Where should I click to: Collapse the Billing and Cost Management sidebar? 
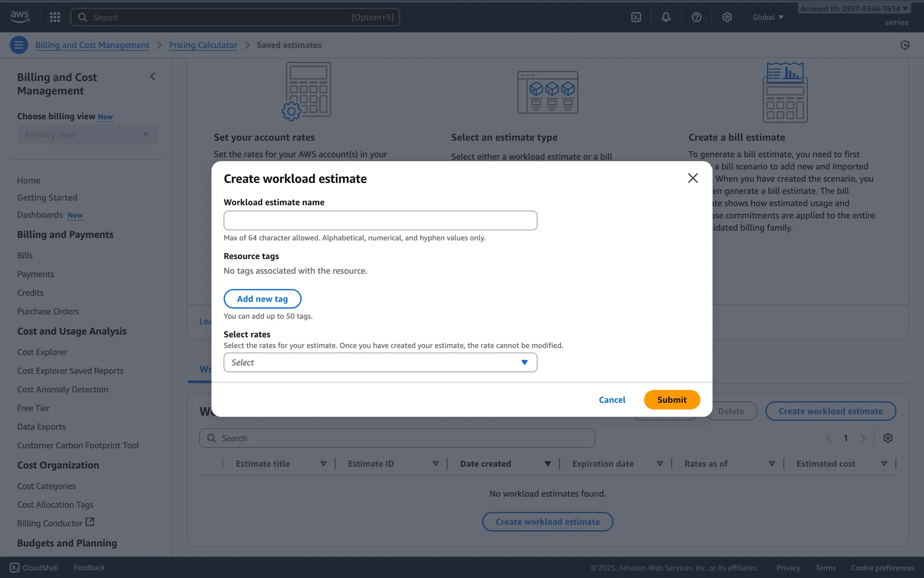tap(153, 77)
